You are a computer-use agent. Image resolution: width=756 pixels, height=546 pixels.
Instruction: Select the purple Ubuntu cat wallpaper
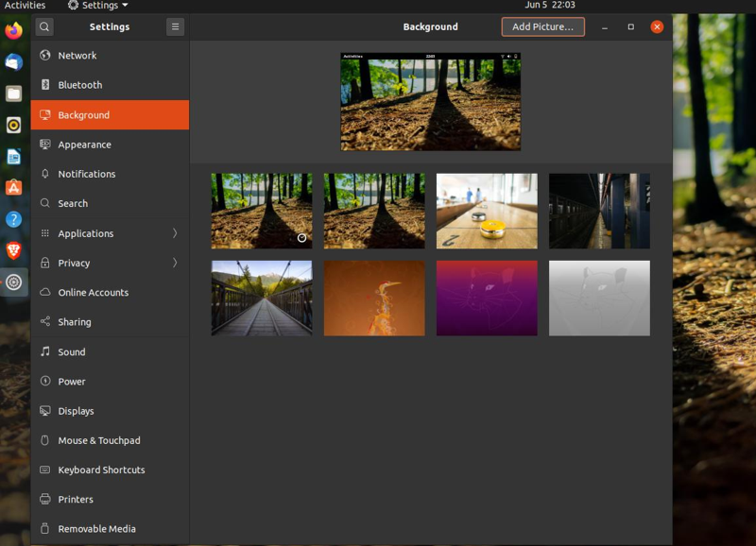[487, 299]
